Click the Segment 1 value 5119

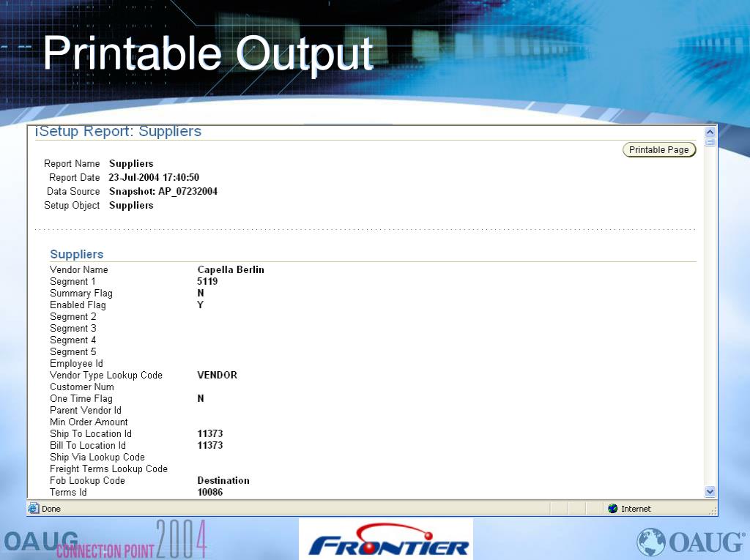(x=207, y=281)
